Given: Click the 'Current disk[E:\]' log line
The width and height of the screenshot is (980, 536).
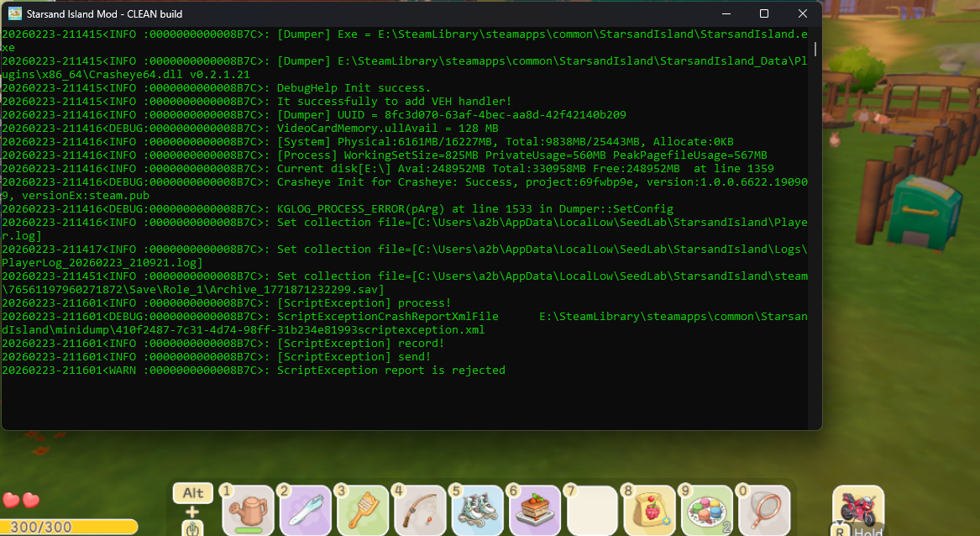Looking at the screenshot, I should pos(387,169).
